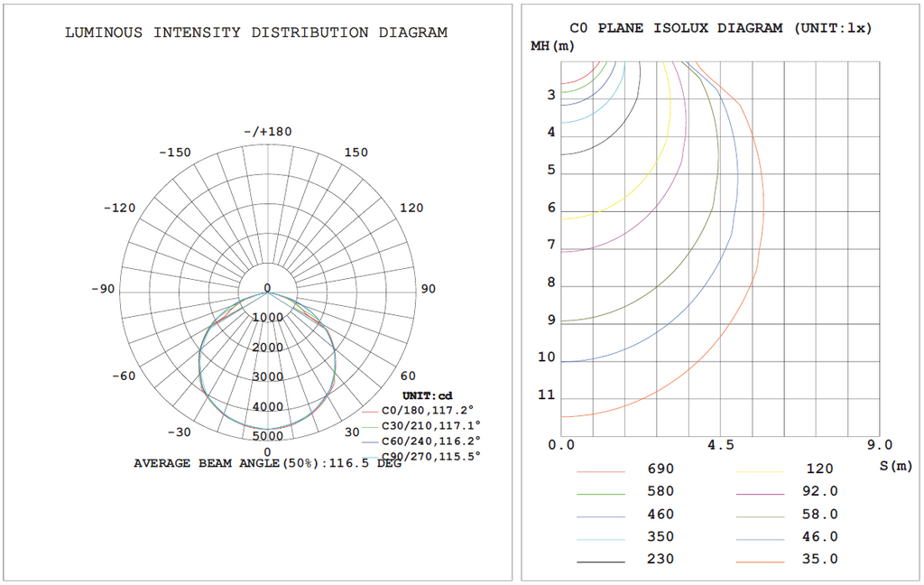924x585 pixels.
Task: Select the C90/270,115.5° legend entry
Action: (x=420, y=457)
